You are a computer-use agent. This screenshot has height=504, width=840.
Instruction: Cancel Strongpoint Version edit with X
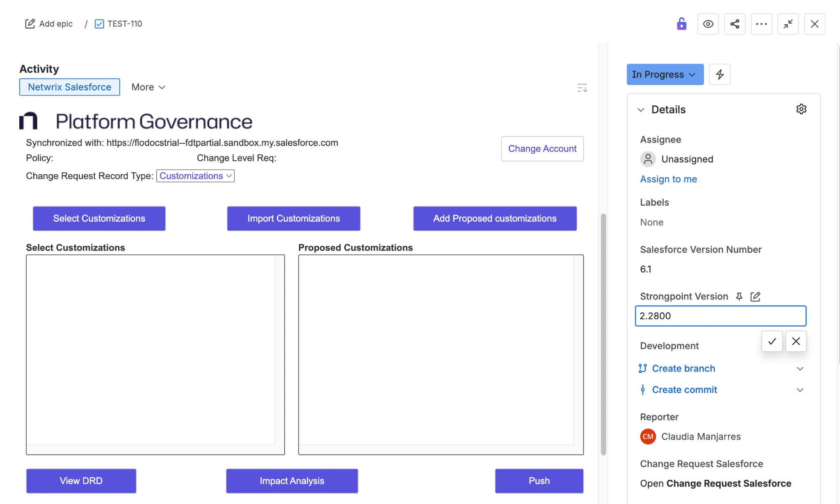click(796, 341)
